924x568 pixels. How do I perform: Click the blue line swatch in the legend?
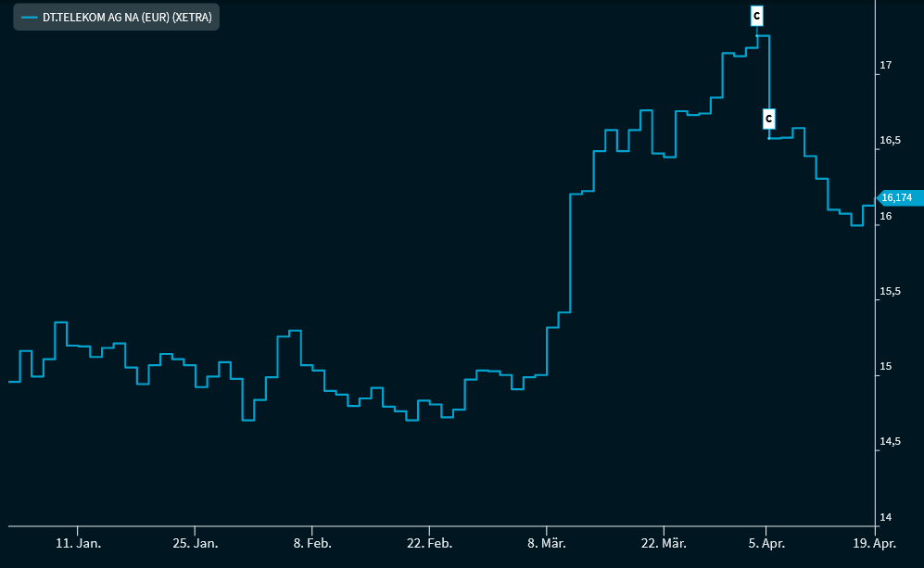click(29, 18)
